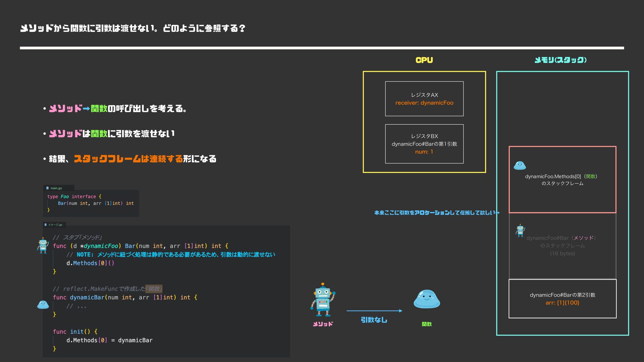The height and width of the screenshot is (362, 644).
Task: Click the 引数なし arrow label
Action: click(374, 320)
